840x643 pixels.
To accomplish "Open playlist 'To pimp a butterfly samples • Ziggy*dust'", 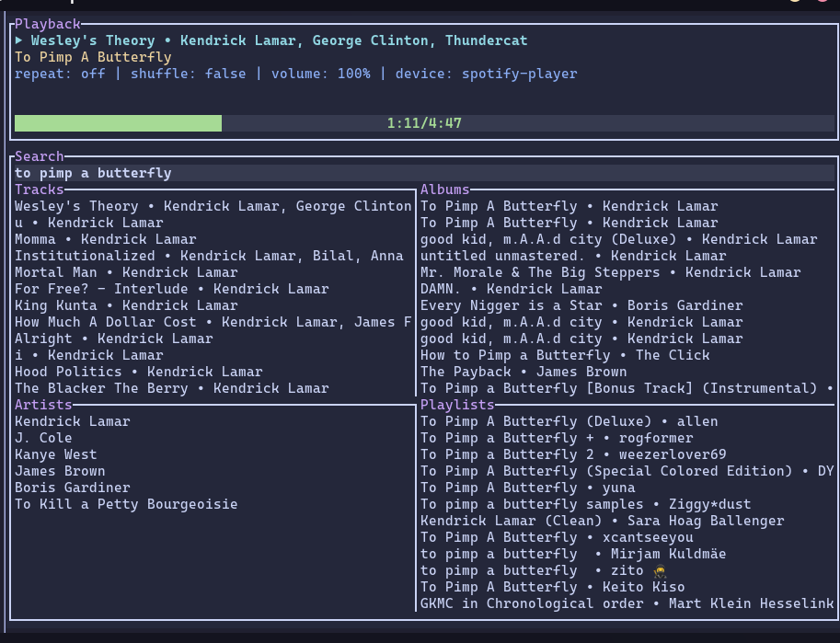I will click(585, 505).
